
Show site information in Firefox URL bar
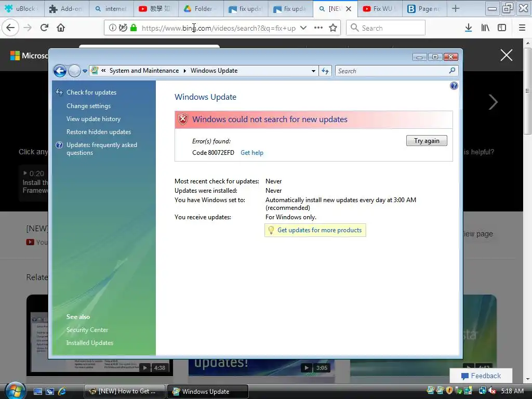(113, 28)
